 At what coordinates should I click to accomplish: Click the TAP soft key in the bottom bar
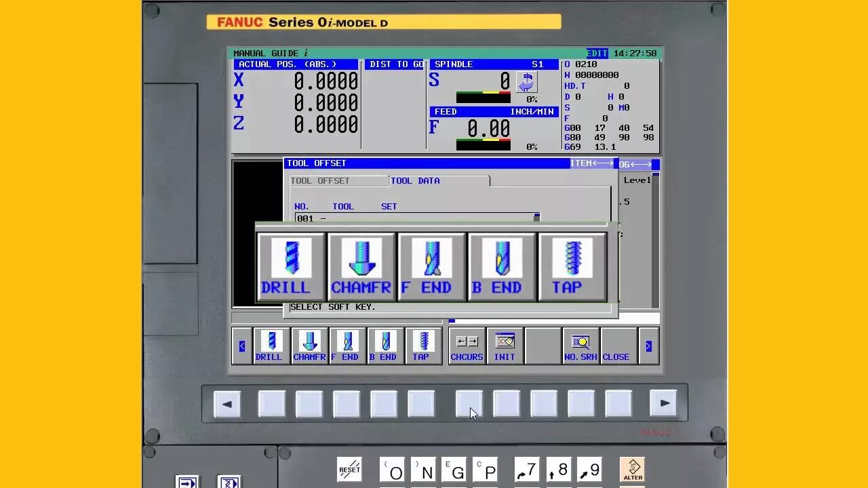coord(424,346)
